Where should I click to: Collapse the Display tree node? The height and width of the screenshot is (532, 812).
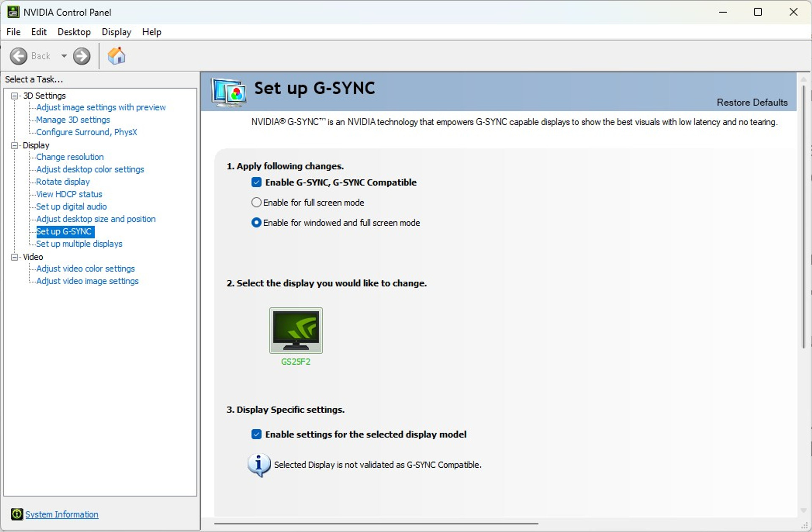click(x=14, y=145)
